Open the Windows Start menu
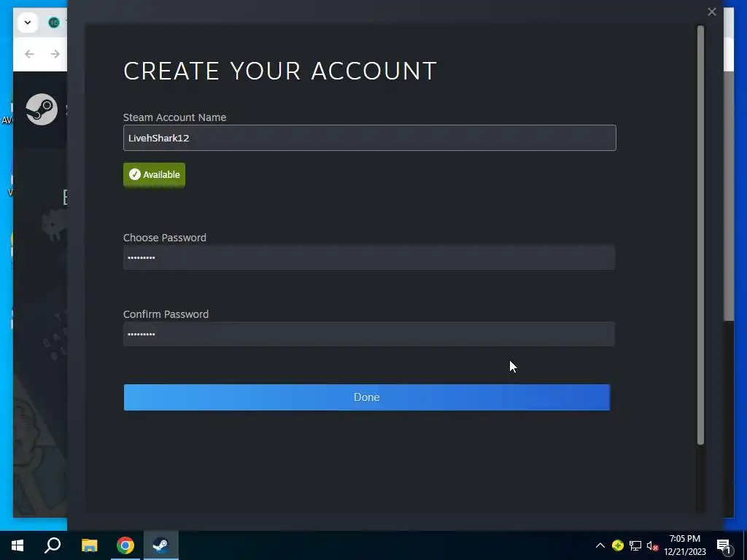 coord(18,545)
